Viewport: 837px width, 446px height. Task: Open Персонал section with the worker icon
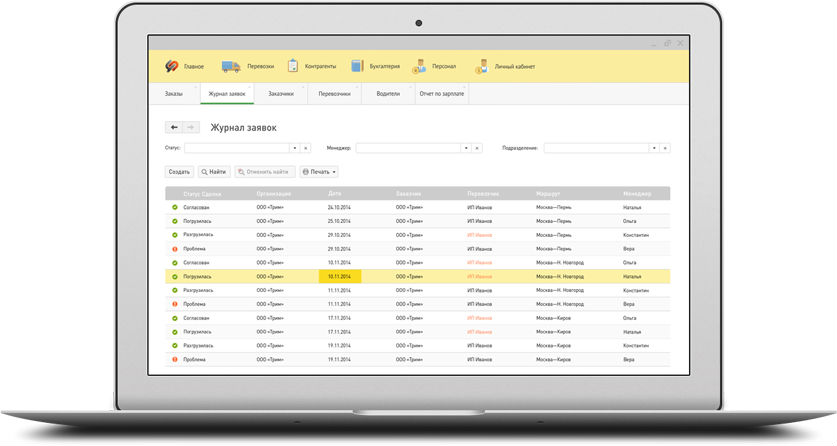click(x=419, y=66)
